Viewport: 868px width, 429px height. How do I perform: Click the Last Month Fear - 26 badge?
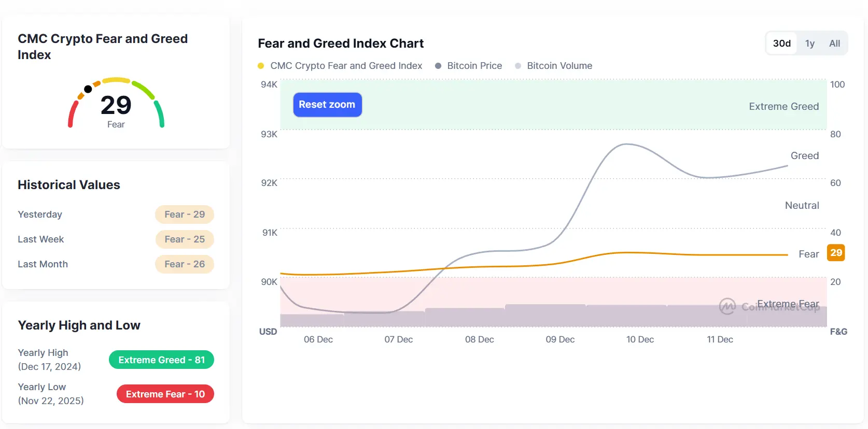[x=185, y=264]
